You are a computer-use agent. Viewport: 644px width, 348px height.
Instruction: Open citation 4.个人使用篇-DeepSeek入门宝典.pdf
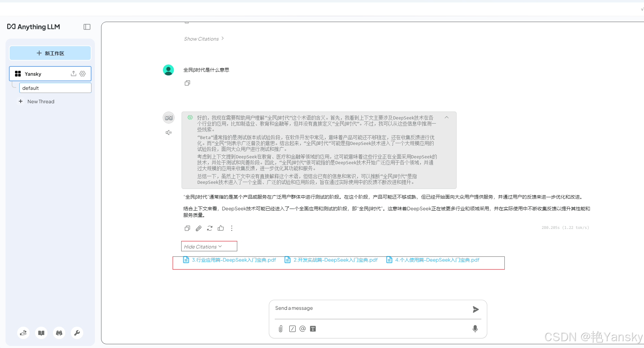click(x=433, y=260)
